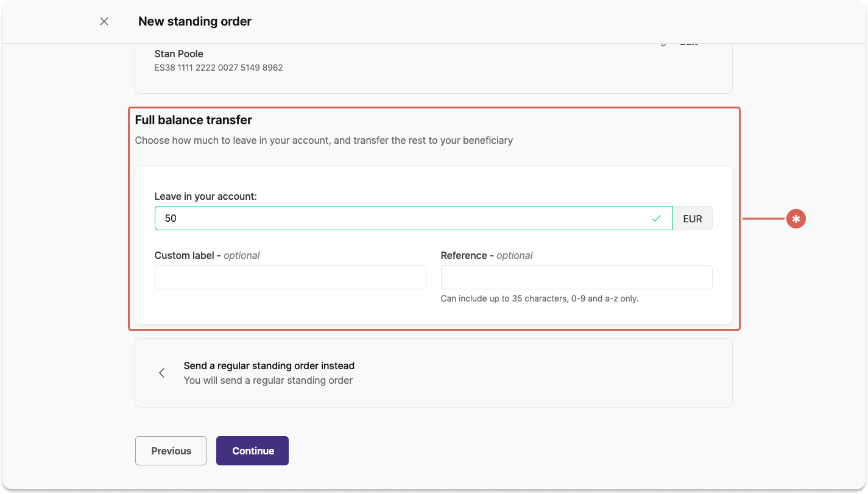Screen dimensions: 868x494
Task: Click the New standing order page title
Action: [195, 21]
